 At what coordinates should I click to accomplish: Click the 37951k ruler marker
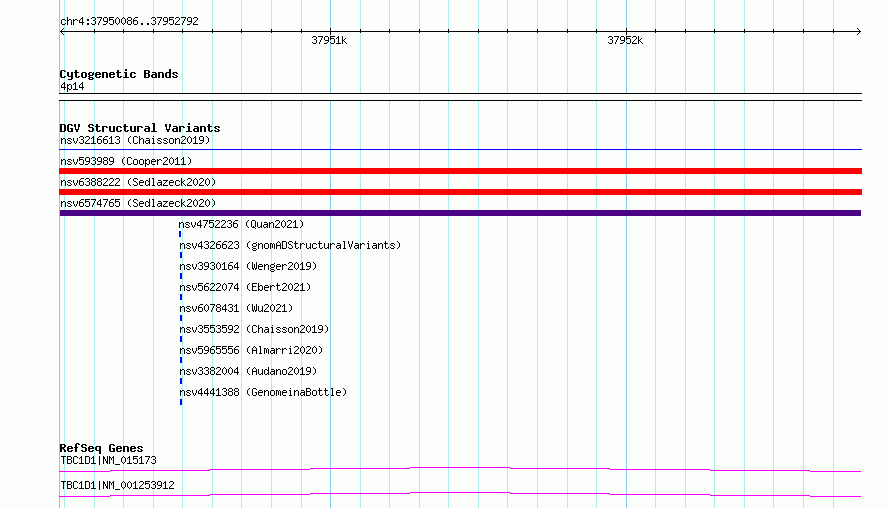(329, 40)
